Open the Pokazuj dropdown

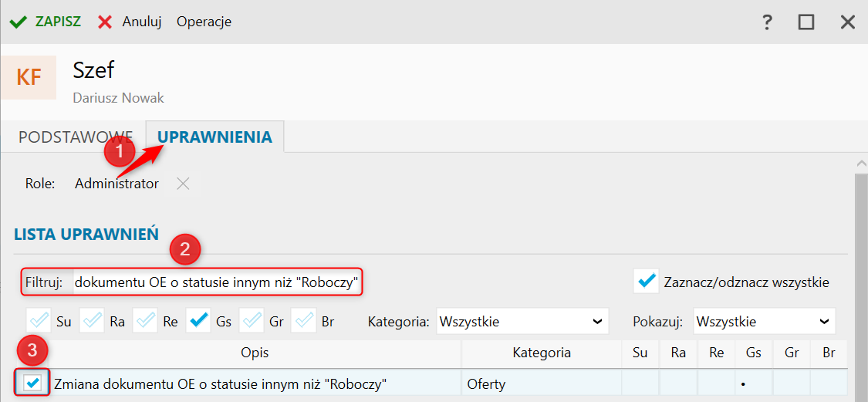pyautogui.click(x=764, y=321)
